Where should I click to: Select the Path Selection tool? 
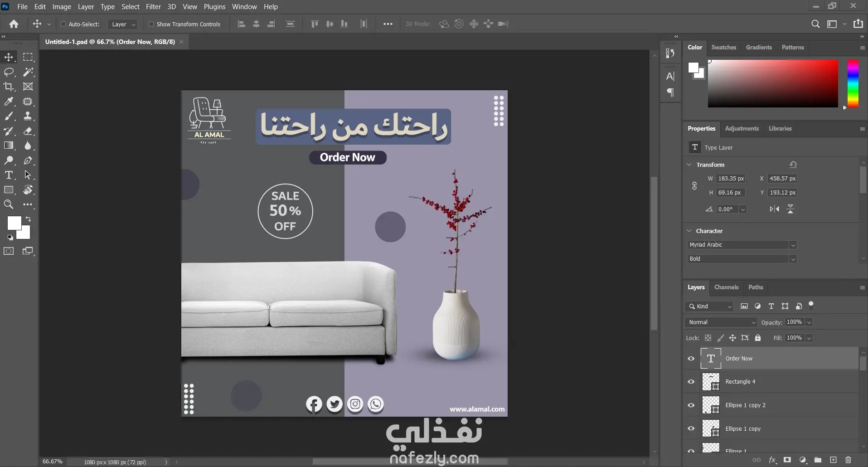coord(28,175)
